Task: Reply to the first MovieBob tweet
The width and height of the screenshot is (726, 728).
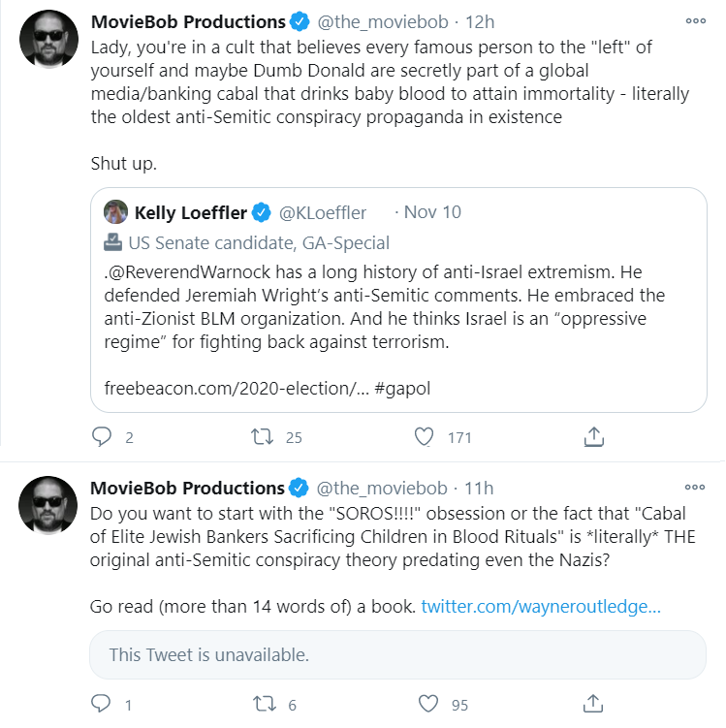Action: coord(103,437)
